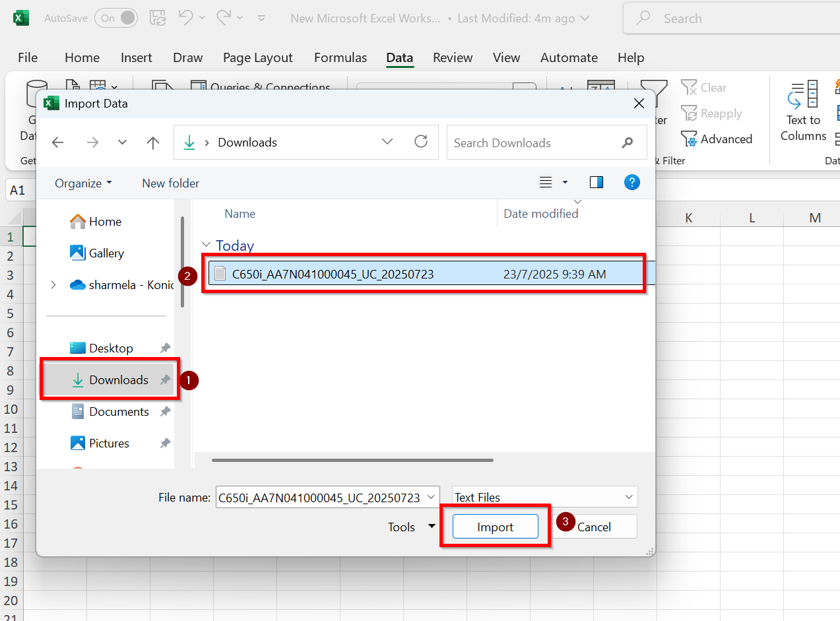This screenshot has width=840, height=621.
Task: Open the view options dropdown arrow
Action: [x=565, y=183]
